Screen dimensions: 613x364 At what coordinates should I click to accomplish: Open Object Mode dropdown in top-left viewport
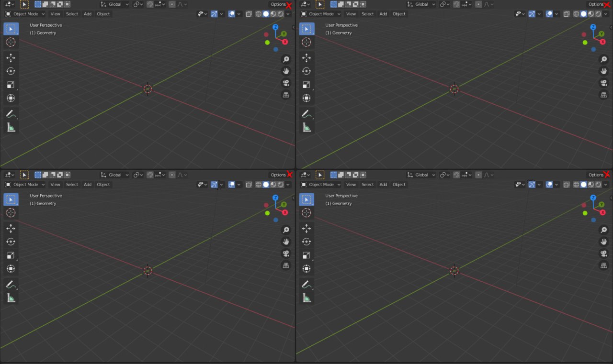point(25,14)
